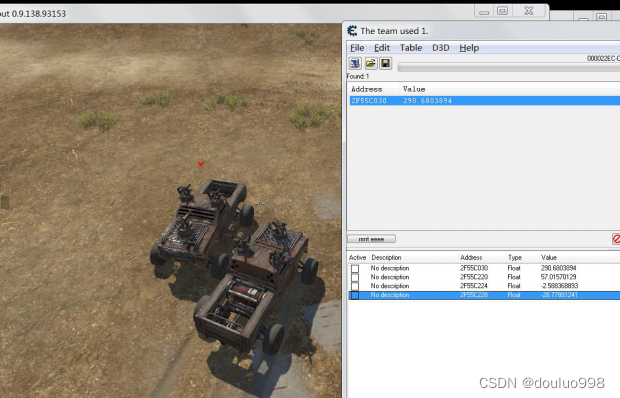Click the Address column header in results
This screenshot has width=620, height=398.
point(367,89)
